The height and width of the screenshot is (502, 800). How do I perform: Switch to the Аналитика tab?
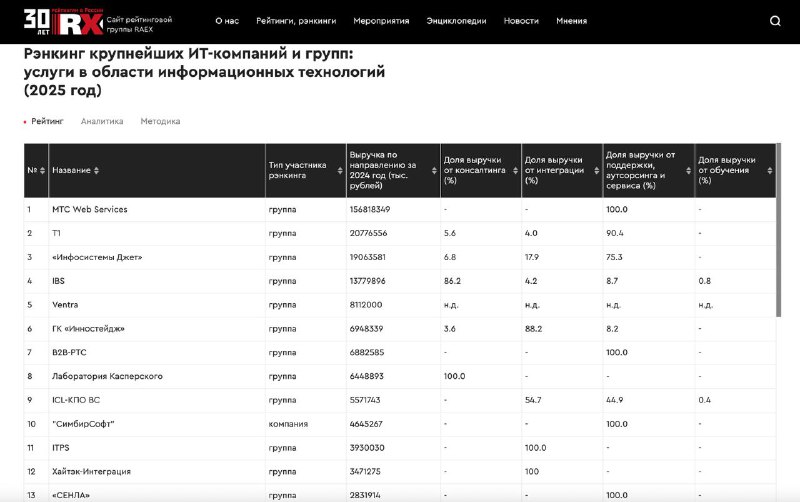(x=102, y=121)
